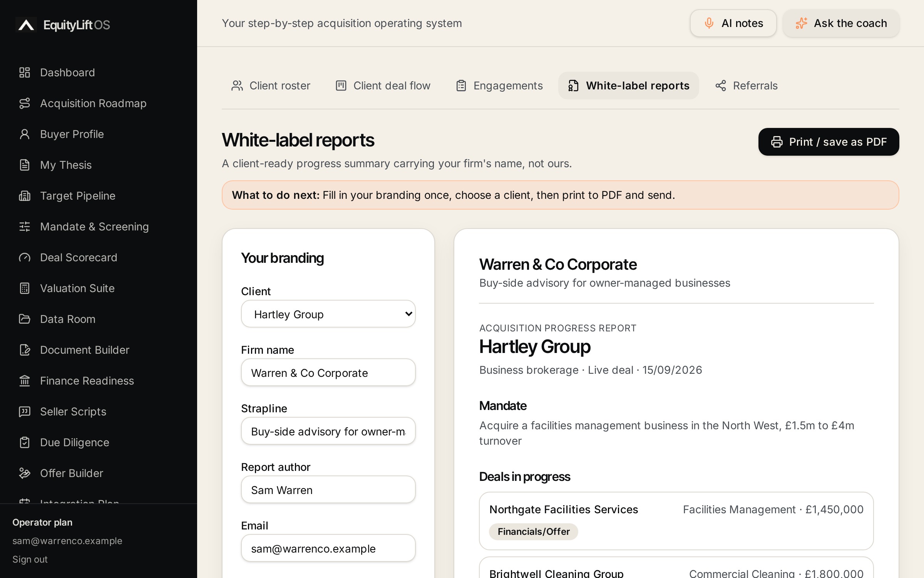Click the Acquisition Roadmap route icon

25,103
